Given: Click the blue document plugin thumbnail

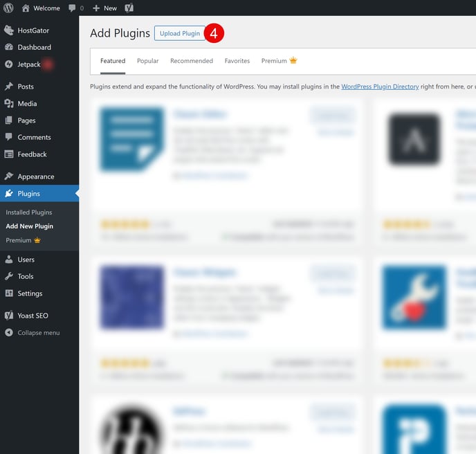Looking at the screenshot, I should pyautogui.click(x=131, y=138).
